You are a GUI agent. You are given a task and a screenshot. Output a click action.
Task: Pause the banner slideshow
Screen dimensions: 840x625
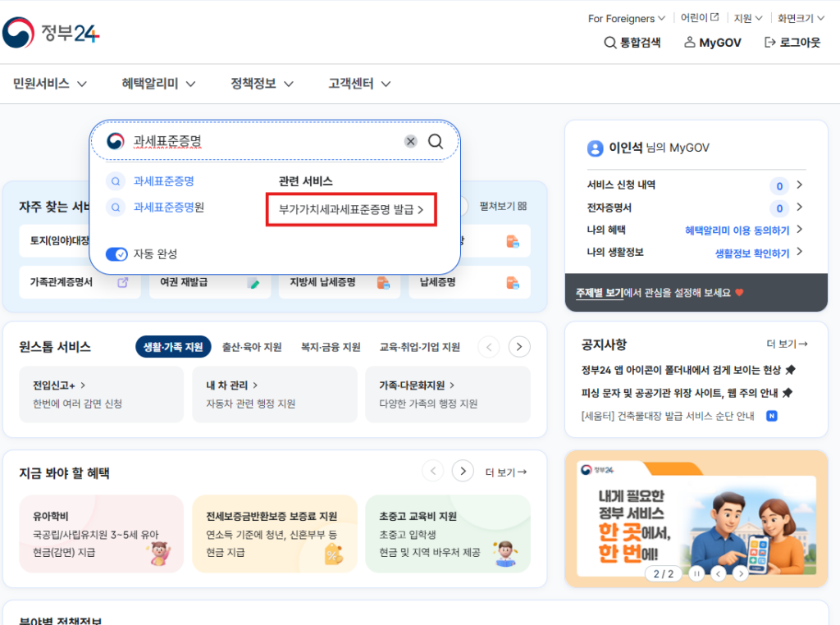click(x=696, y=573)
